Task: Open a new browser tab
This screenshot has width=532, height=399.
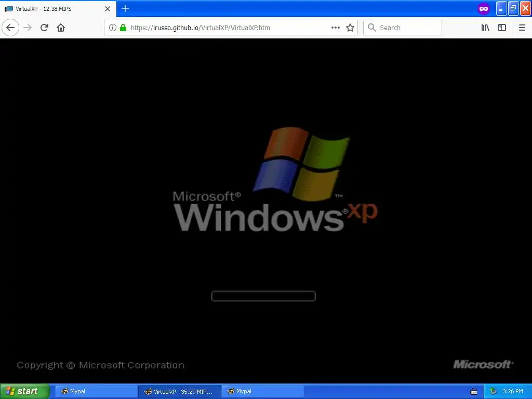Action: tap(125, 8)
